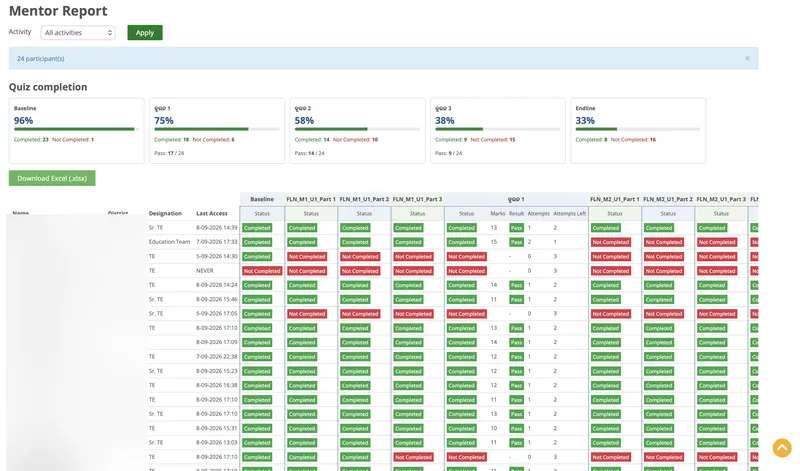Click the 'Quiz completion' heading
Viewport: 800px width, 471px height.
(x=48, y=87)
